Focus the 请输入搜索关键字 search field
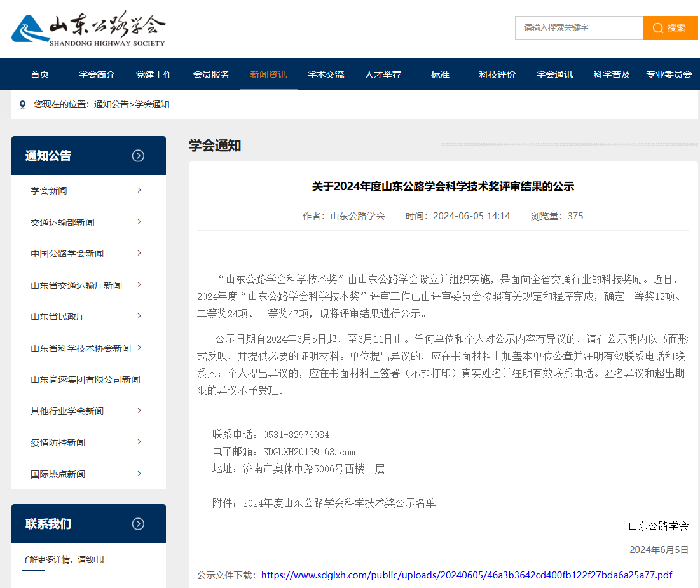 click(x=579, y=28)
